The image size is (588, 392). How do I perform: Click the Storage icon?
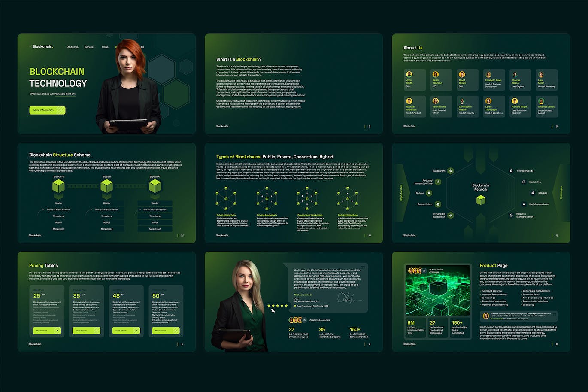click(533, 193)
